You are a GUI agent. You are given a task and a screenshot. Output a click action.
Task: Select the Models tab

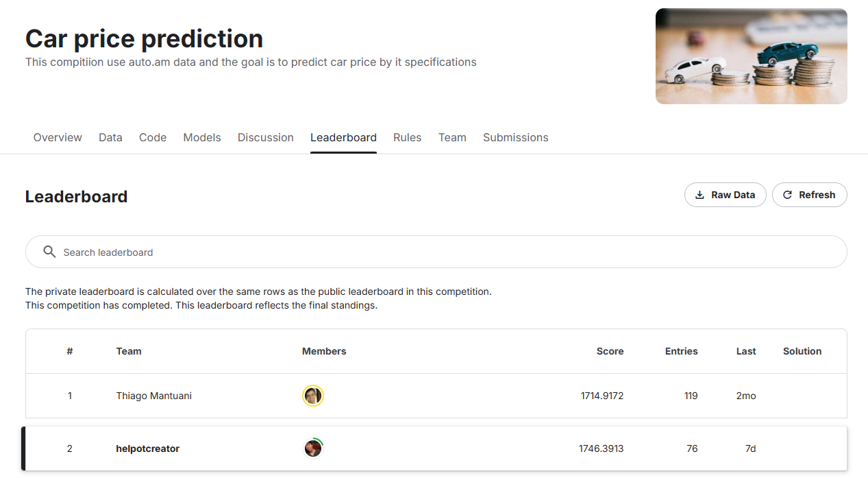pos(202,137)
